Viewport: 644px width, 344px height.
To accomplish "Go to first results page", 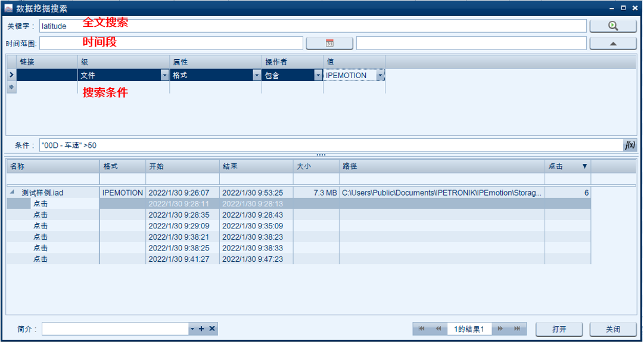I will click(x=421, y=328).
